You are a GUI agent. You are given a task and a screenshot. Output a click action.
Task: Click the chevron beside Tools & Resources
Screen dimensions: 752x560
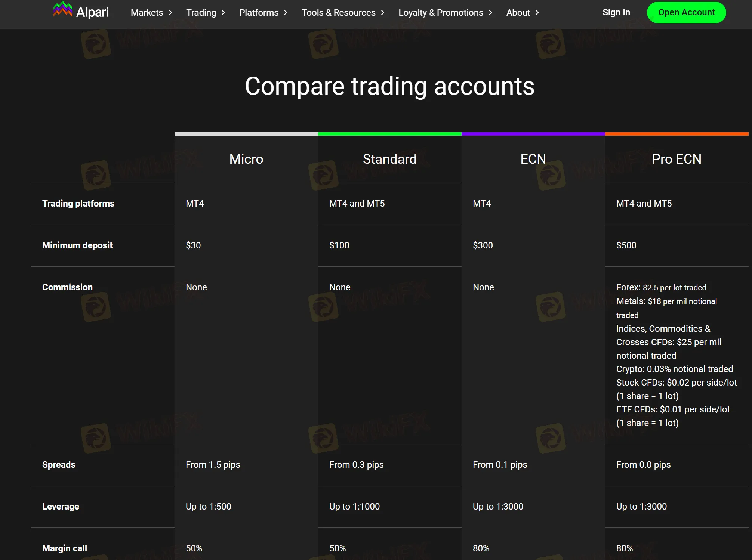click(383, 12)
